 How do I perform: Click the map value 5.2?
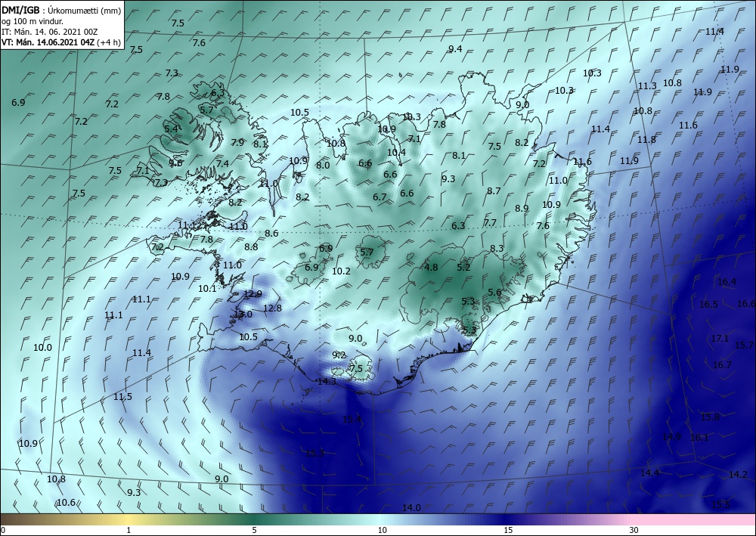(463, 267)
